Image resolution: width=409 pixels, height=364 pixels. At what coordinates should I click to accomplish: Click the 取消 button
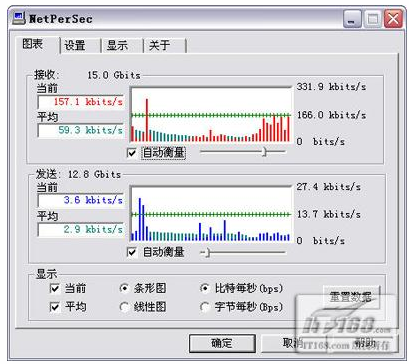(x=293, y=343)
